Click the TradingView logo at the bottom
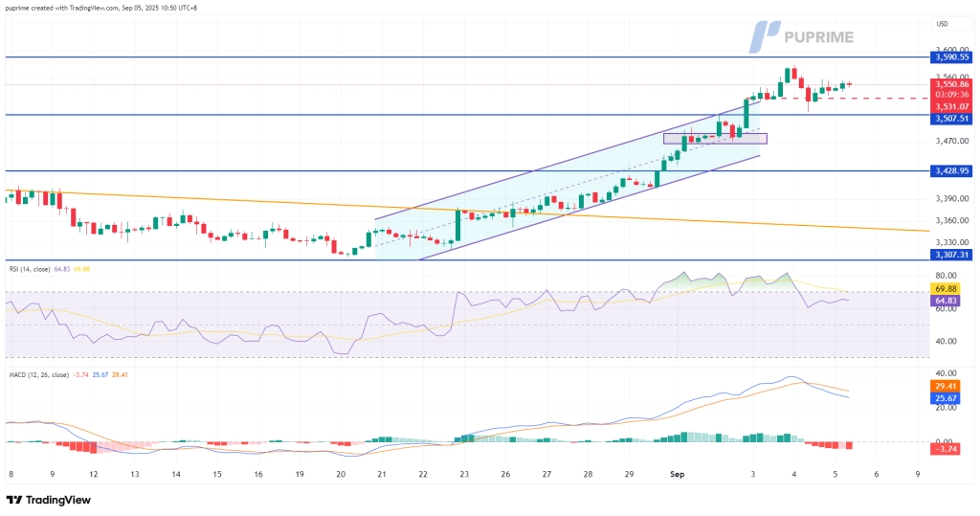980x516 pixels. tap(49, 500)
